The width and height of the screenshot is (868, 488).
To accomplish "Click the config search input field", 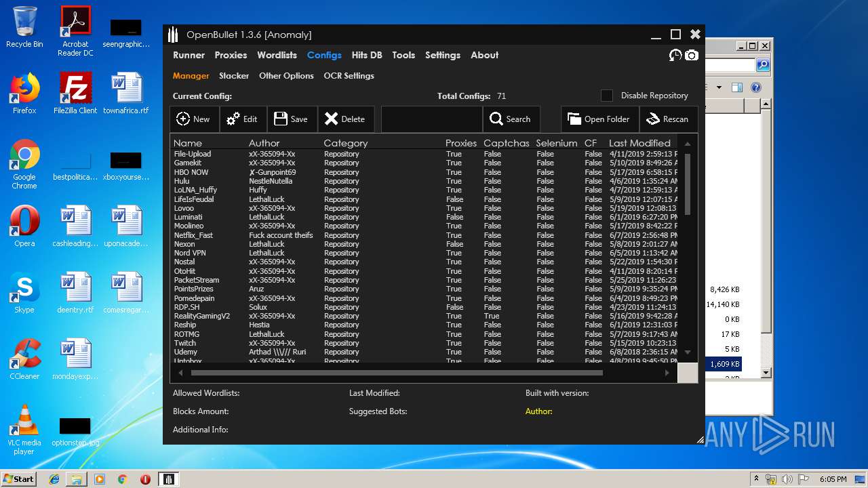I will (431, 119).
